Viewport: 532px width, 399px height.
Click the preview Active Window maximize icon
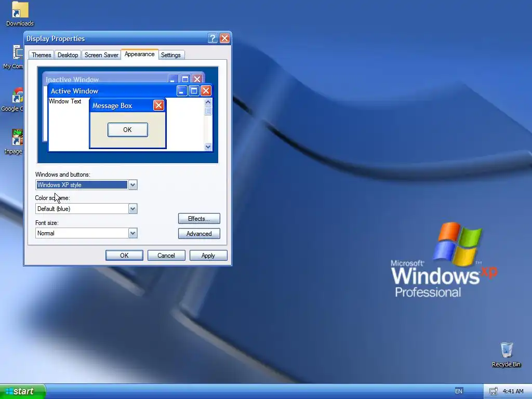tap(194, 90)
